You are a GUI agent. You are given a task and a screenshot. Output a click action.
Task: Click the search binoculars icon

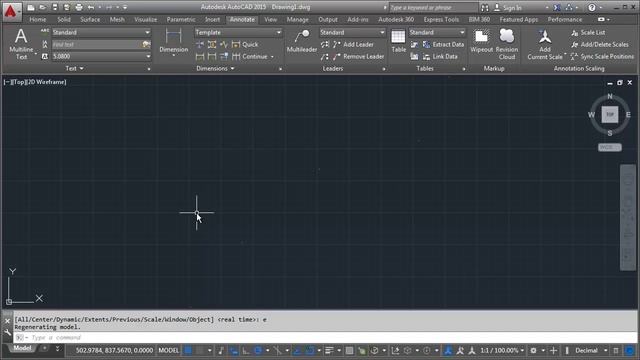[484, 7]
